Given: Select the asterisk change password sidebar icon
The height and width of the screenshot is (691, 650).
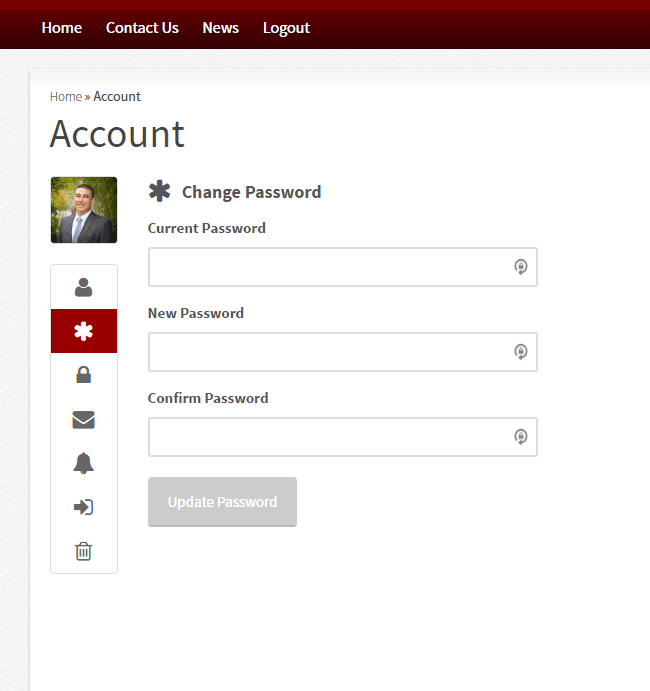Looking at the screenshot, I should click(x=84, y=331).
